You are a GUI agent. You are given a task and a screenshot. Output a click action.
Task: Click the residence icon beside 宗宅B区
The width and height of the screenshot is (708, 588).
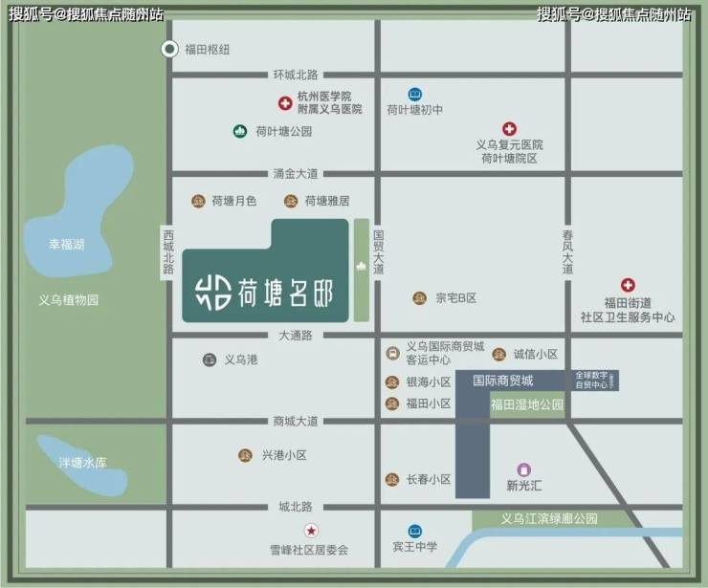(420, 298)
